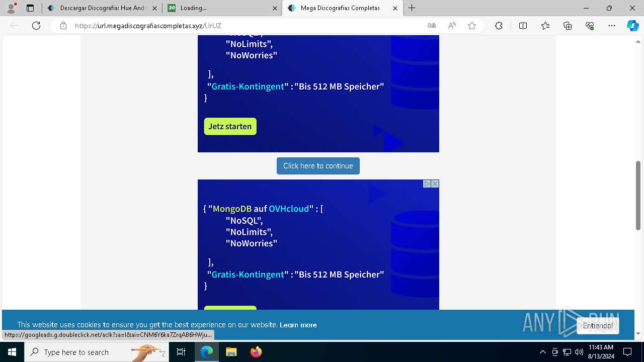Click the Gratis-Kontingent text in lower ad

click(248, 275)
